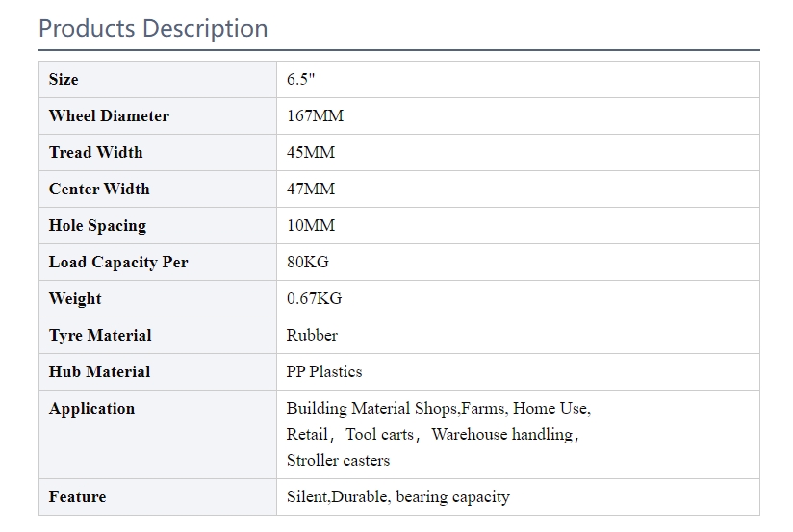Click the Stroller casters text
Screen dimensions: 793x532
(x=338, y=460)
